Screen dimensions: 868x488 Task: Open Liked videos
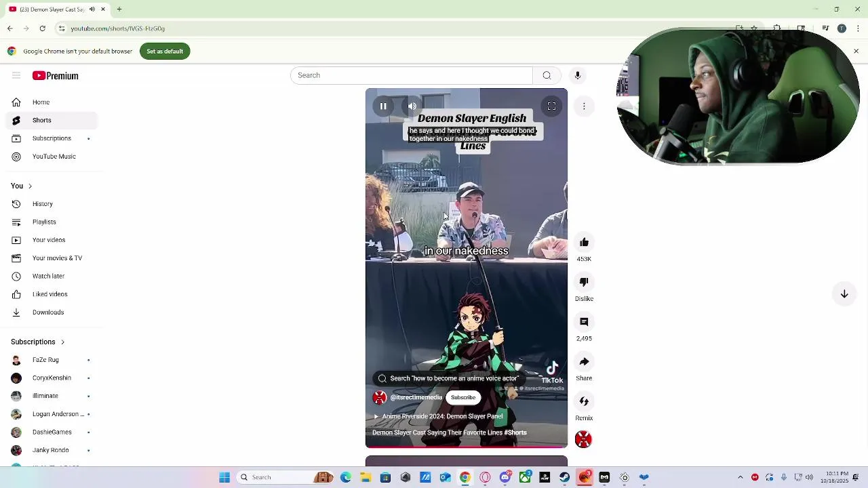click(52, 294)
